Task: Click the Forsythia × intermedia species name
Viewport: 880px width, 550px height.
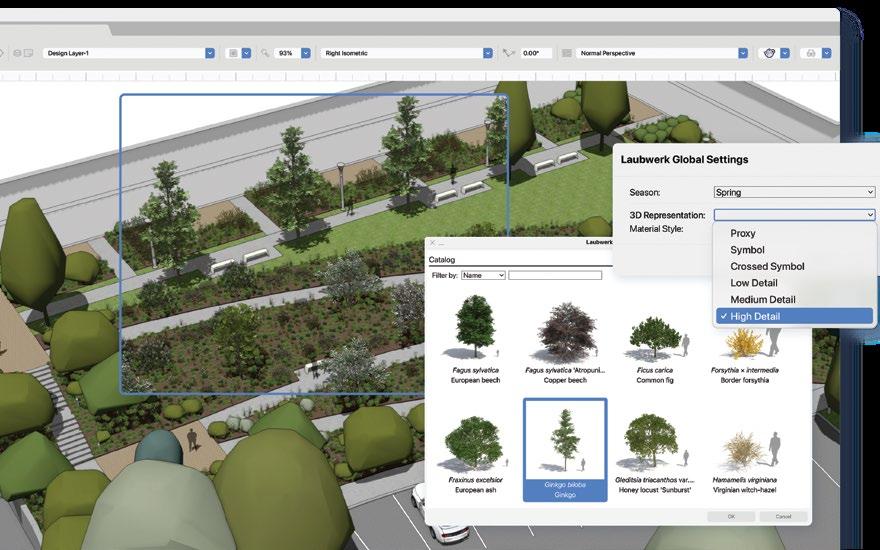Action: click(744, 370)
